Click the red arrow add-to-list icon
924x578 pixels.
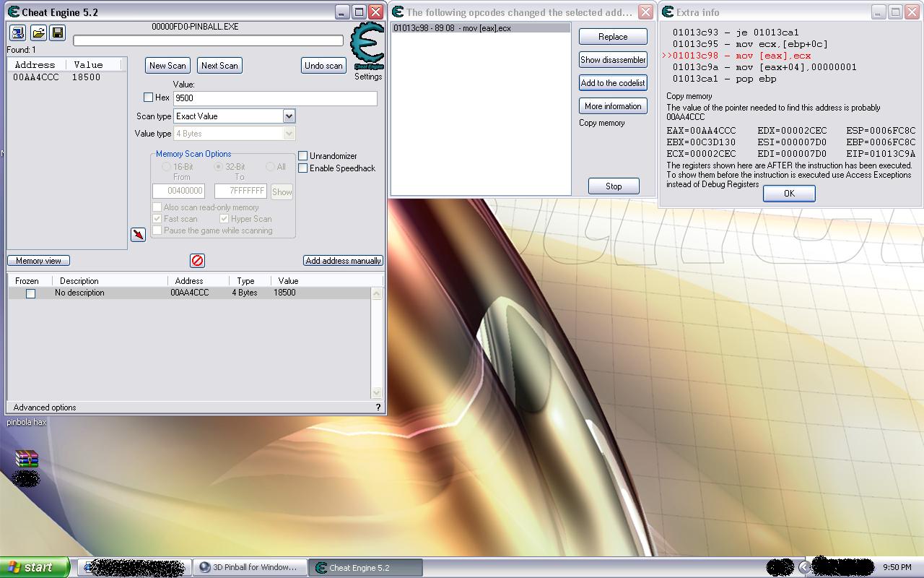click(138, 235)
